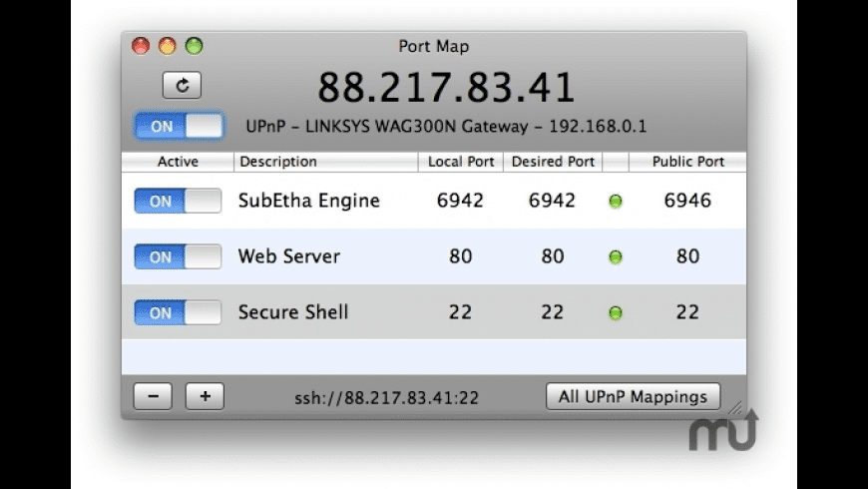Image resolution: width=868 pixels, height=489 pixels.
Task: Click the SubEtha Engine public port 6946
Action: tap(687, 201)
